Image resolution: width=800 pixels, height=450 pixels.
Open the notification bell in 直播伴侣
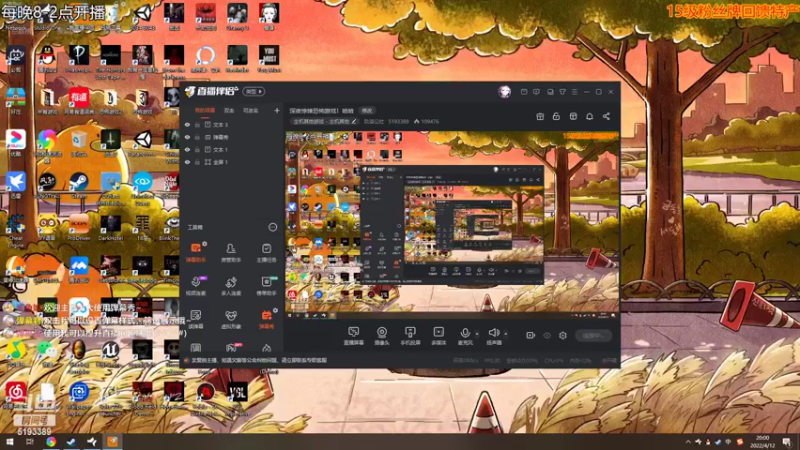coord(589,116)
